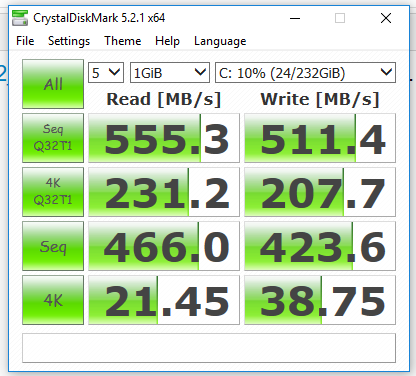Click the CrystalDiskMark app icon in title bar
Image resolution: width=416 pixels, height=376 pixels.
tap(20, 18)
